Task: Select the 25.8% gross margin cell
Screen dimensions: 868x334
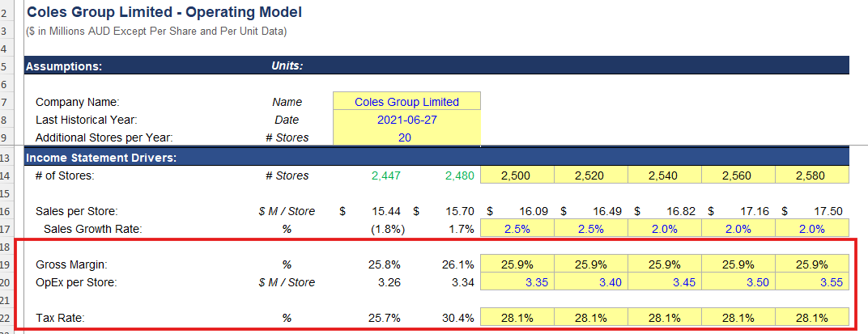Action: click(x=384, y=264)
